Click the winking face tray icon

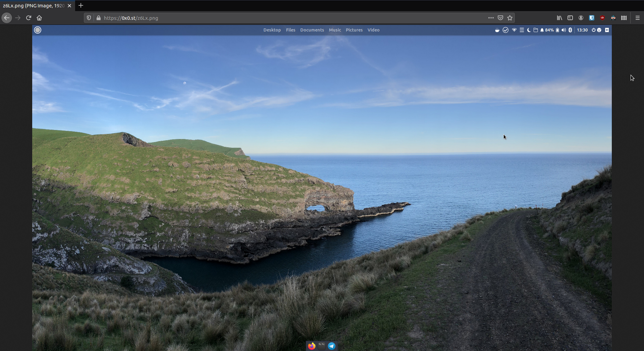point(599,30)
